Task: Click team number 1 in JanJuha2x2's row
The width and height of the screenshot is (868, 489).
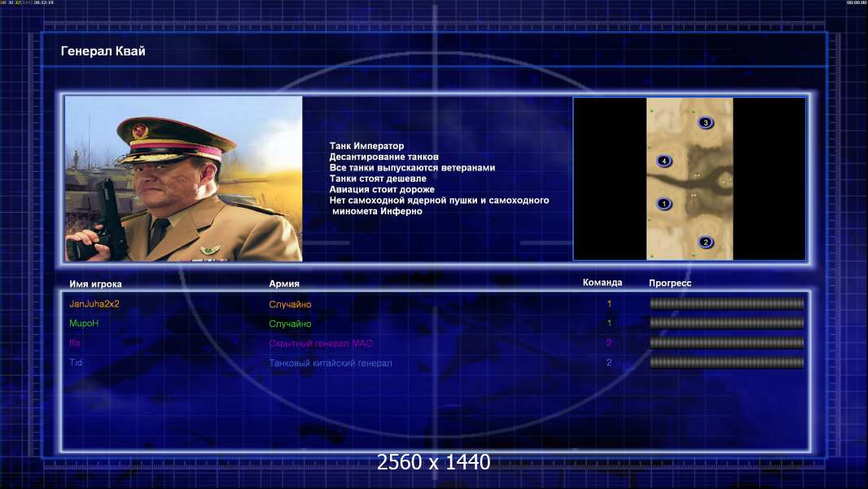Action: tap(609, 304)
